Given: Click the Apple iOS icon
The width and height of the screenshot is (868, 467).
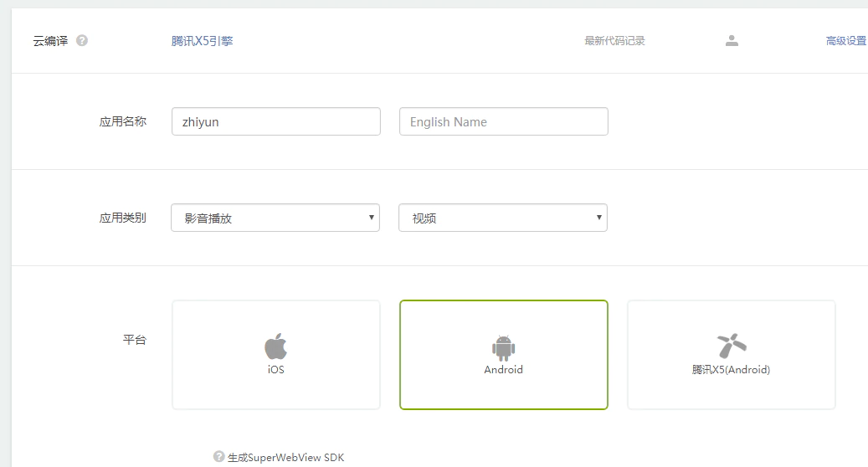Looking at the screenshot, I should tap(275, 346).
